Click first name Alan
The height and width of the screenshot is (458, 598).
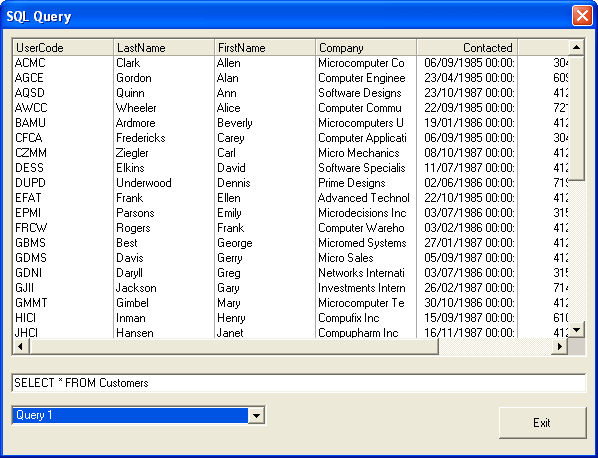pos(228,78)
